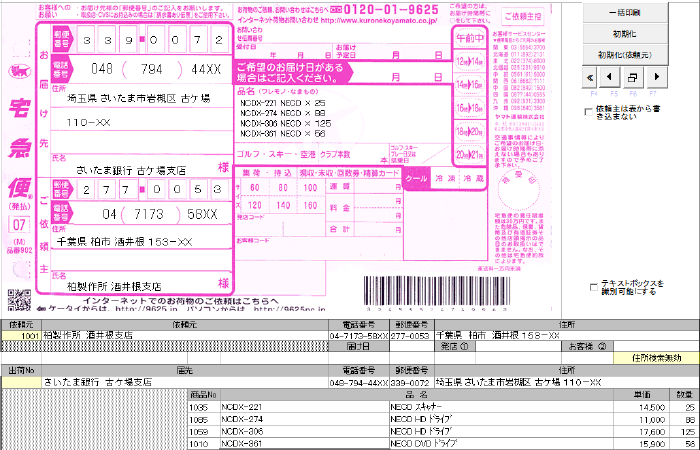The height and width of the screenshot is (450, 700).
Task: Click the Yamato black cat logo
Action: [x=19, y=71]
